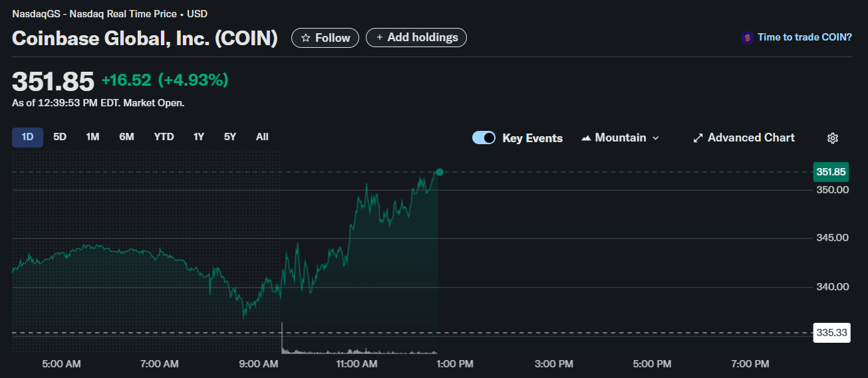Click the green current price dot on chart
Image resolution: width=868 pixels, height=378 pixels.
coord(439,172)
